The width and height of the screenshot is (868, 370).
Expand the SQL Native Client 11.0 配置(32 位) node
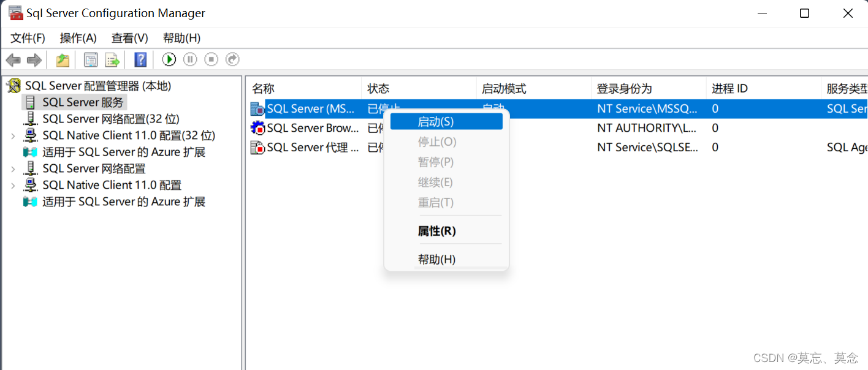(13, 136)
